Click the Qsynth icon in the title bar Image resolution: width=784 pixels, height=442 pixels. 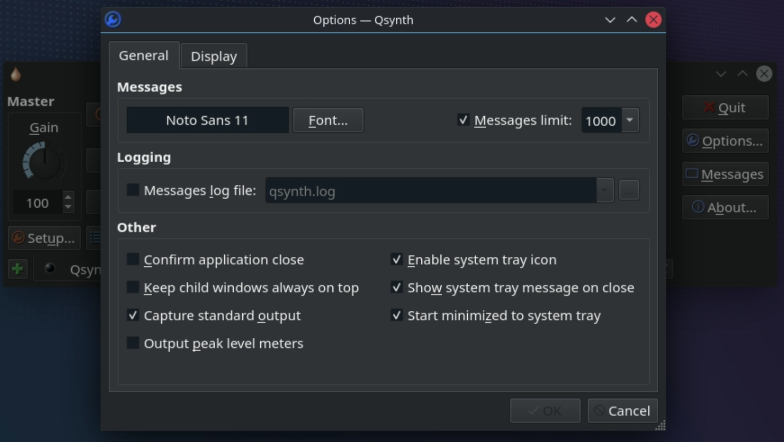[113, 19]
